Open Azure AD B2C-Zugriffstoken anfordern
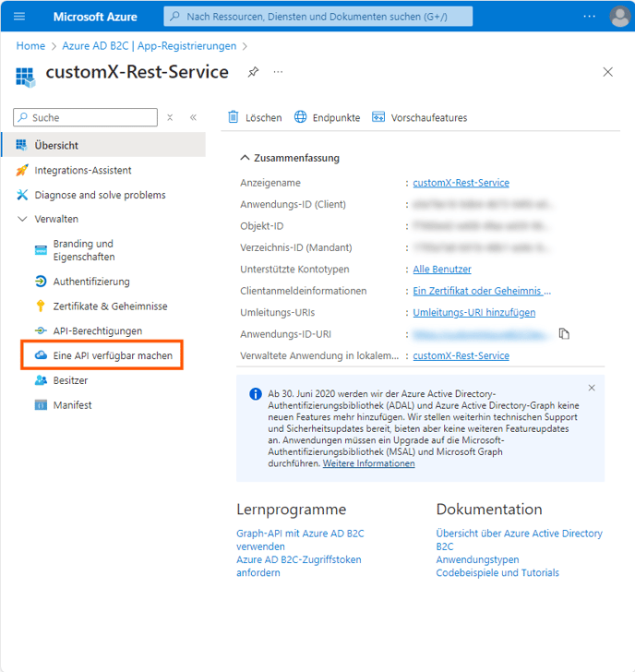 point(299,566)
